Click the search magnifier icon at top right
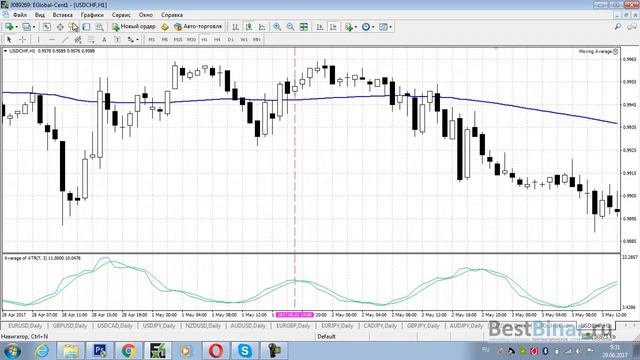Image resolution: width=640 pixels, height=360 pixels. [x=618, y=27]
